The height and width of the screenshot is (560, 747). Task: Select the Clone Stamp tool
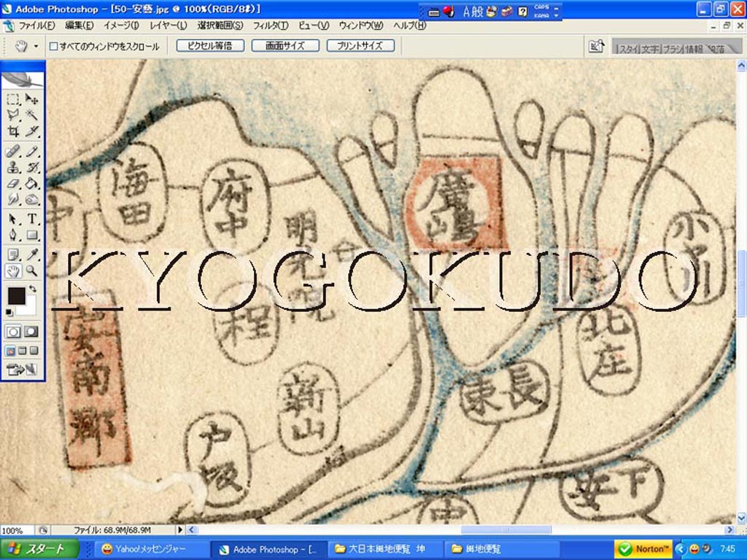[13, 168]
